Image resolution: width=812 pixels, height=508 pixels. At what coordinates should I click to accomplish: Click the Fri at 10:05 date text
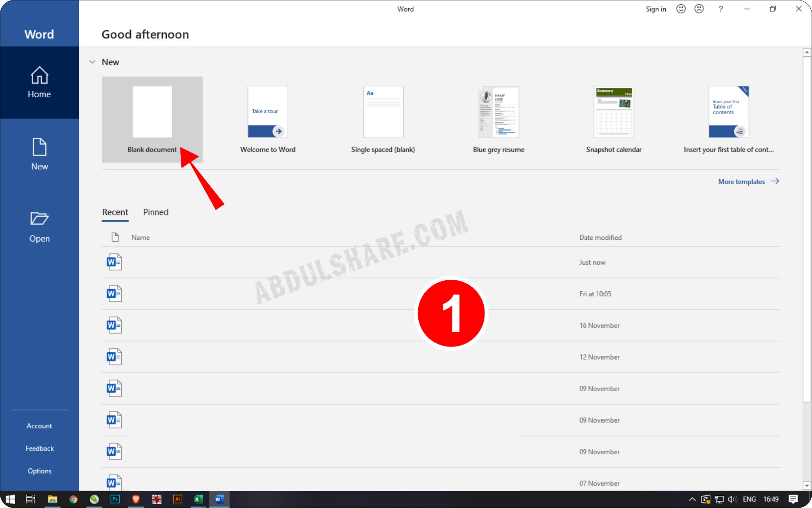point(595,294)
